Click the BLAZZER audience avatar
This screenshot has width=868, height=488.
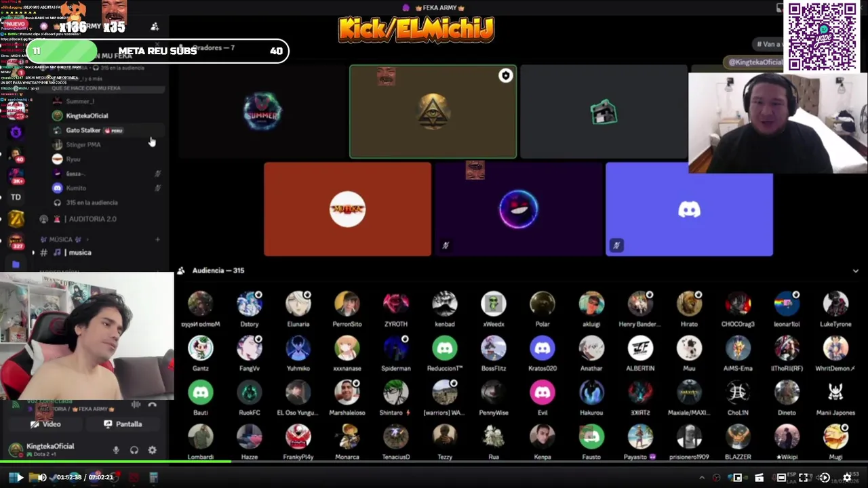pos(738,437)
